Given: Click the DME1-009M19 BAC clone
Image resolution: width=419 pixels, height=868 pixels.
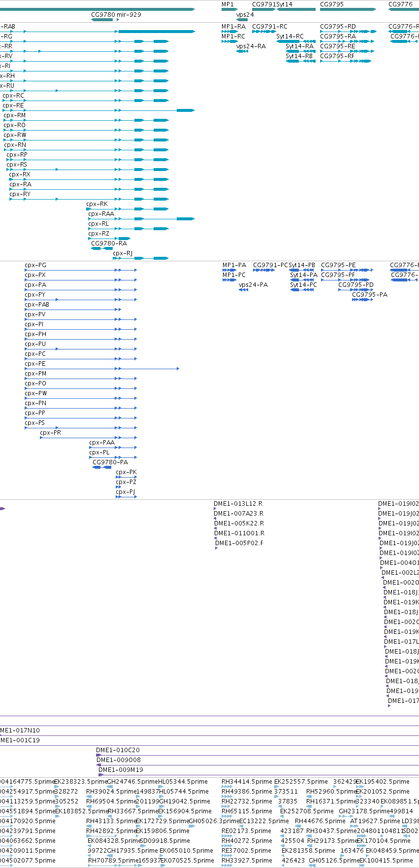Looking at the screenshot, I should pyautogui.click(x=121, y=770).
